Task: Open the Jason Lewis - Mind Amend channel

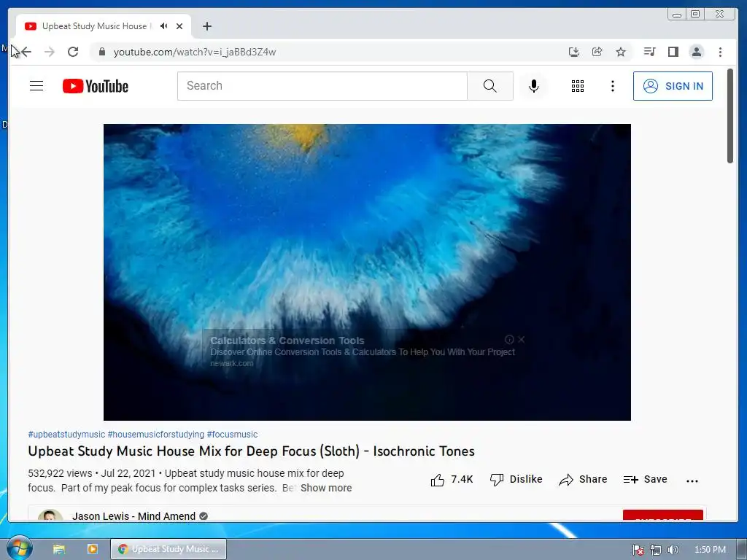Action: (134, 516)
